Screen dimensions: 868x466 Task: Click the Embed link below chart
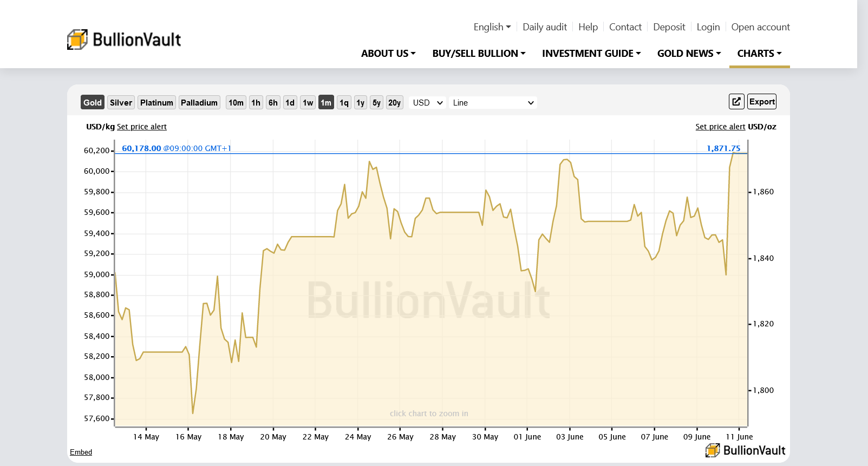pos(81,452)
